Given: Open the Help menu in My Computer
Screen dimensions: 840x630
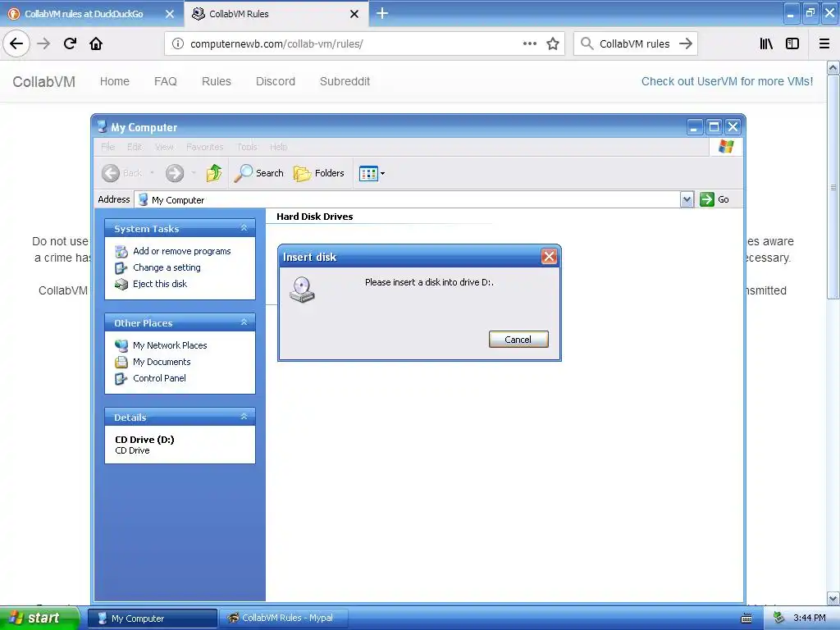Looking at the screenshot, I should [x=279, y=147].
